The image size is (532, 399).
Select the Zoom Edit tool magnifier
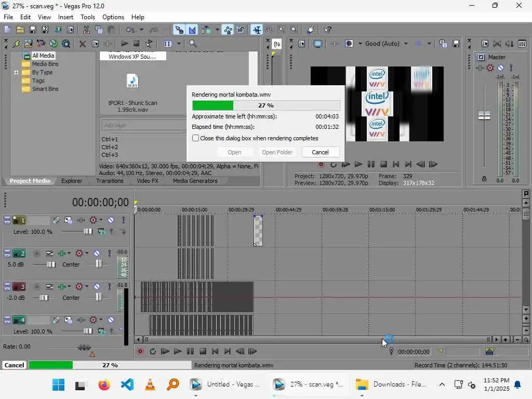[294, 30]
